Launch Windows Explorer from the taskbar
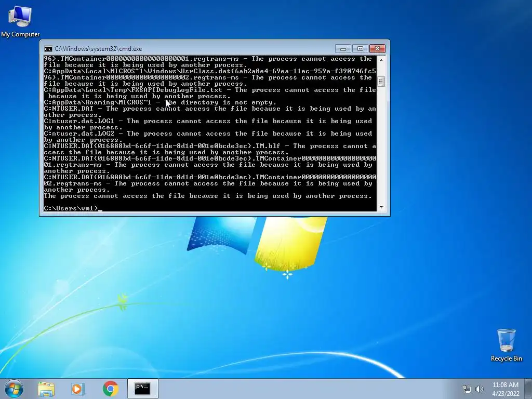Viewport: 532px width, 399px height. tap(46, 389)
